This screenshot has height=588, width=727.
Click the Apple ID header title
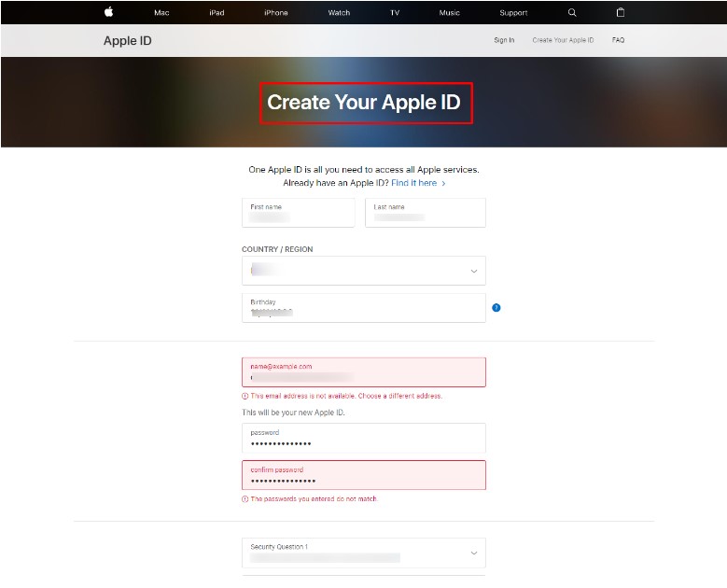tap(128, 41)
